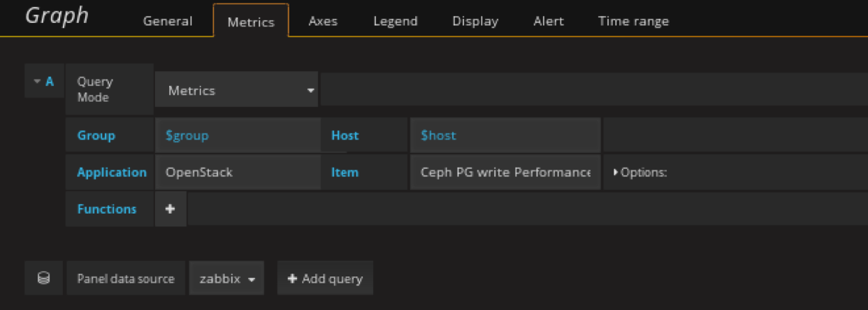868x310 pixels.
Task: Add a function with the plus icon
Action: point(170,209)
